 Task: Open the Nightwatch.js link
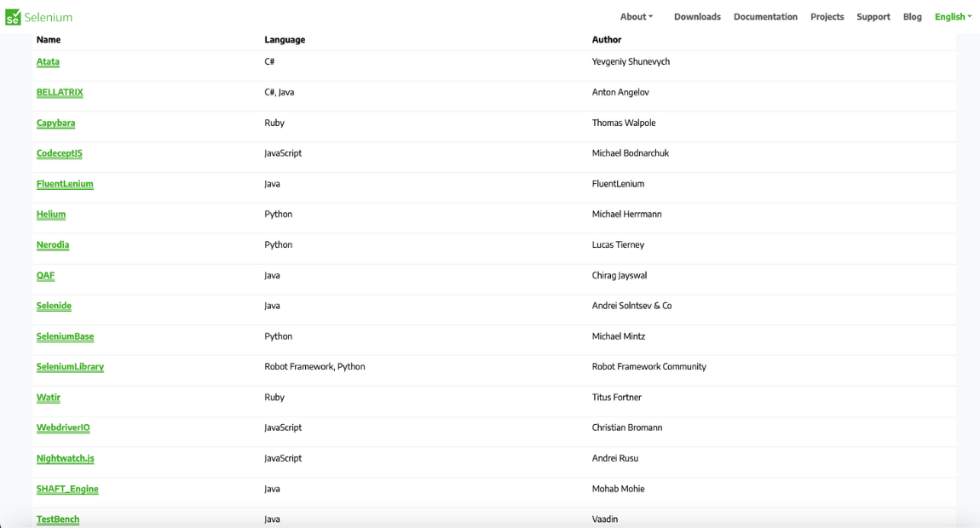tap(65, 458)
